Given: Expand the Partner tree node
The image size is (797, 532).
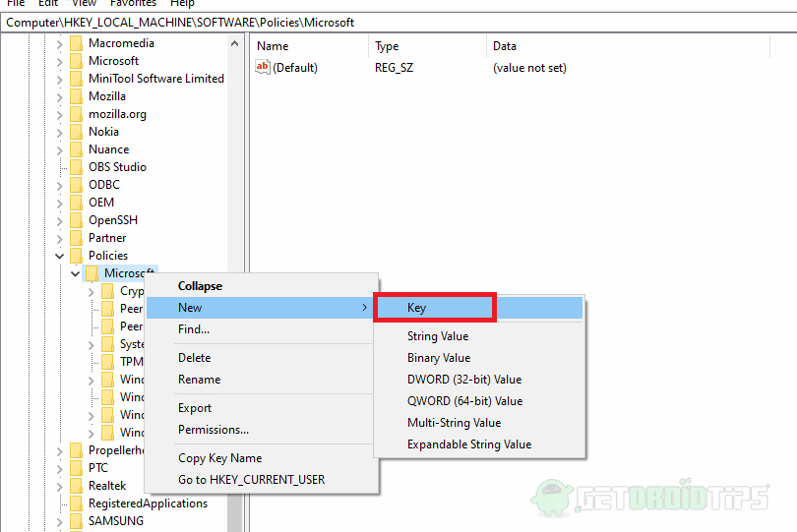Looking at the screenshot, I should click(59, 238).
